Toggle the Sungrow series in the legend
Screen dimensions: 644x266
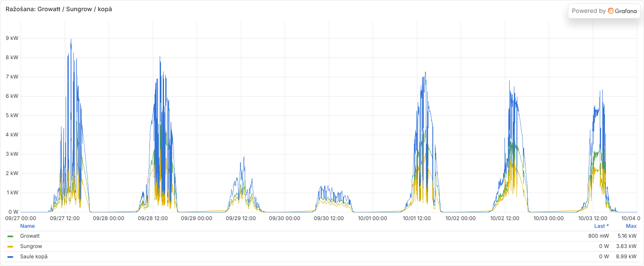point(31,246)
